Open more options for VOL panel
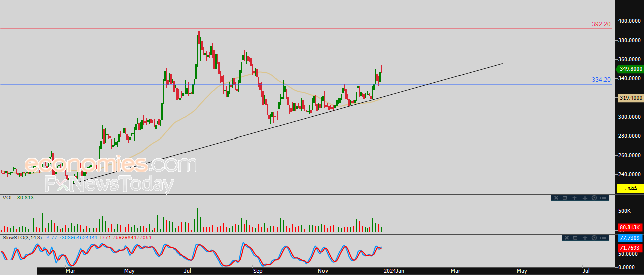Screen dimensions: 644x275 coord(603,198)
